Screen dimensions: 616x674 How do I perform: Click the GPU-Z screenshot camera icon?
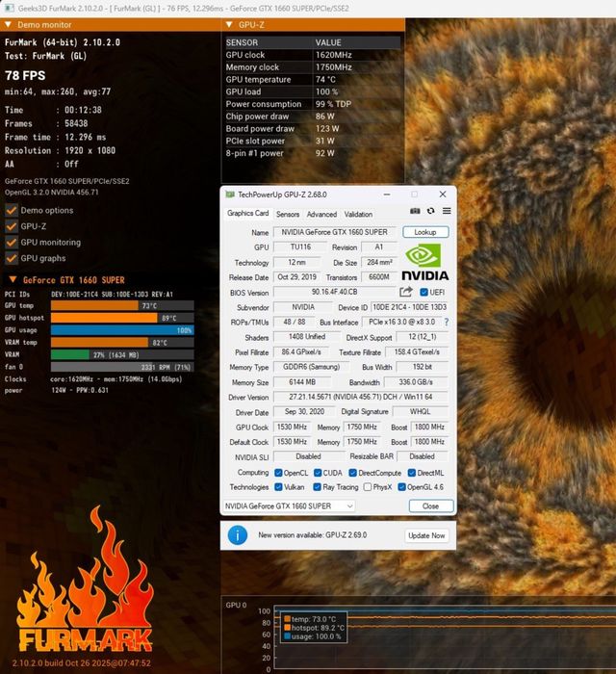tap(415, 211)
